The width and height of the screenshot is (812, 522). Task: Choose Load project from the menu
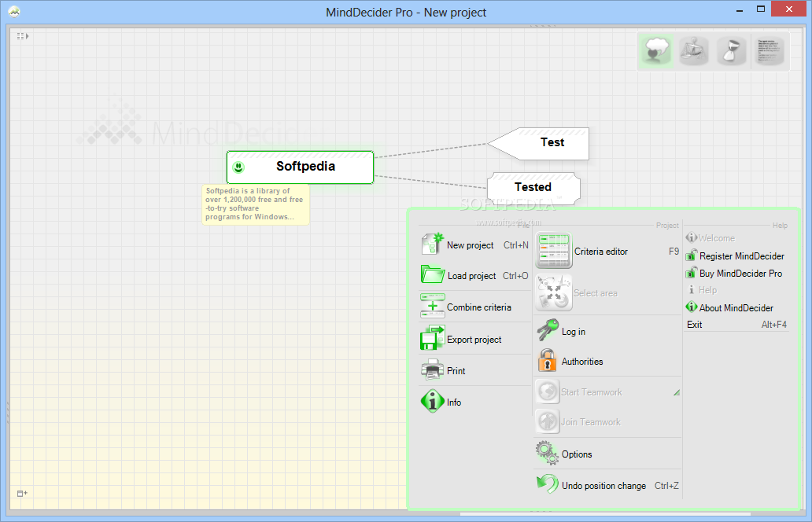(474, 275)
